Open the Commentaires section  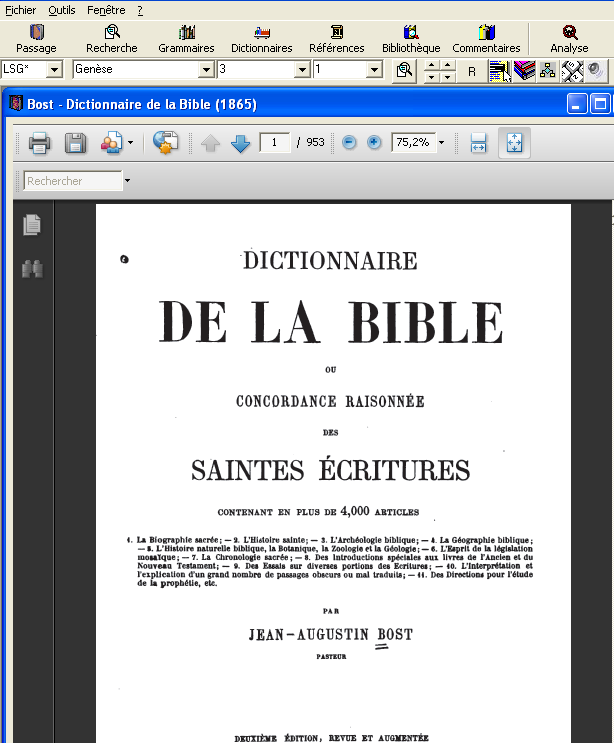coord(486,39)
